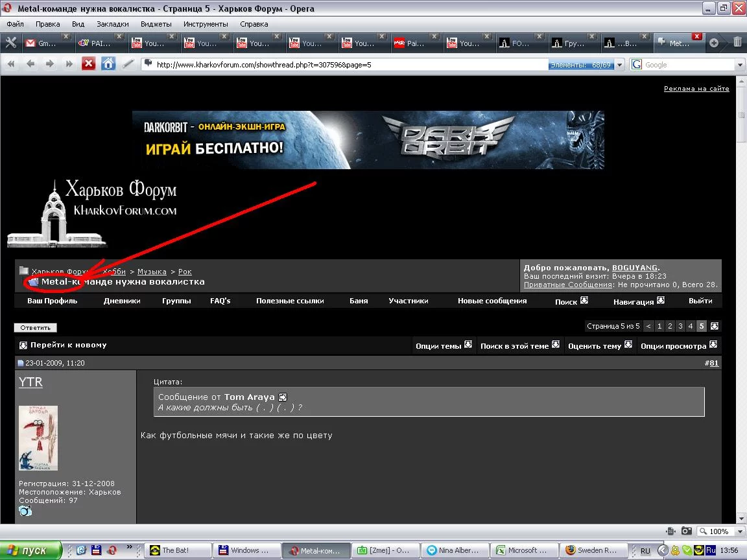The height and width of the screenshot is (560, 747).
Task: Click the page-jump icon next to page 5
Action: click(x=714, y=326)
